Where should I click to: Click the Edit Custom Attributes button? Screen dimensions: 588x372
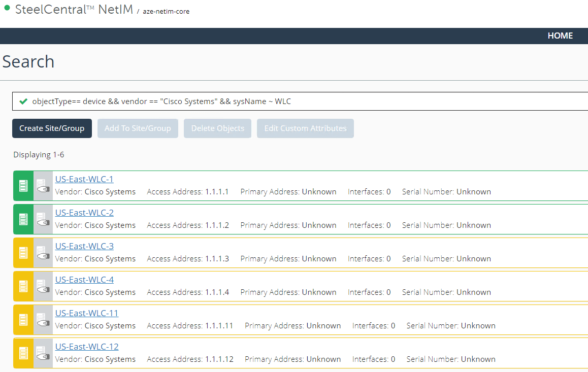coord(305,128)
